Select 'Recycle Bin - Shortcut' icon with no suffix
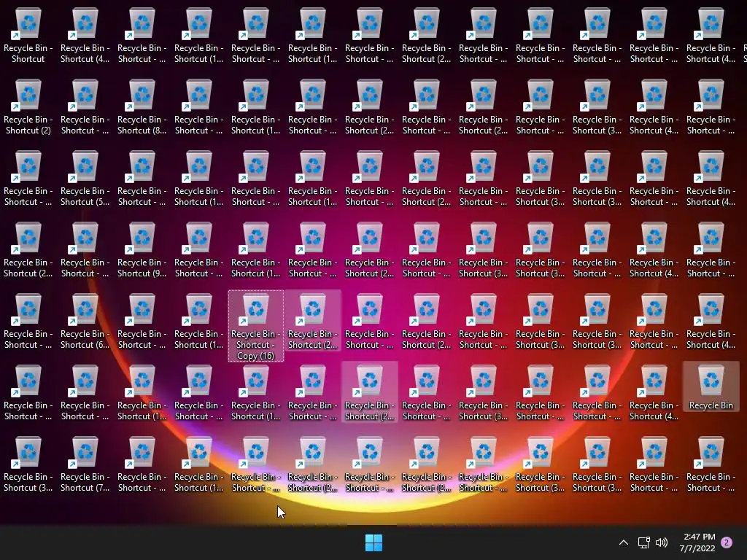 coord(28,36)
